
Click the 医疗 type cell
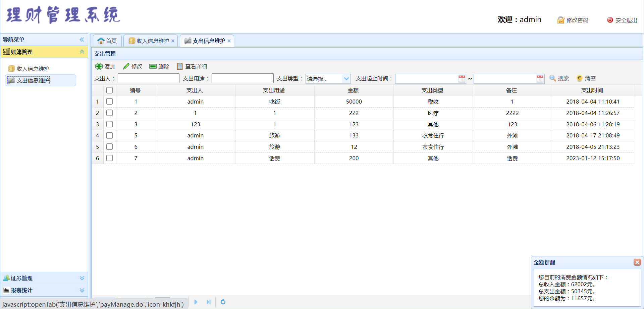point(433,113)
